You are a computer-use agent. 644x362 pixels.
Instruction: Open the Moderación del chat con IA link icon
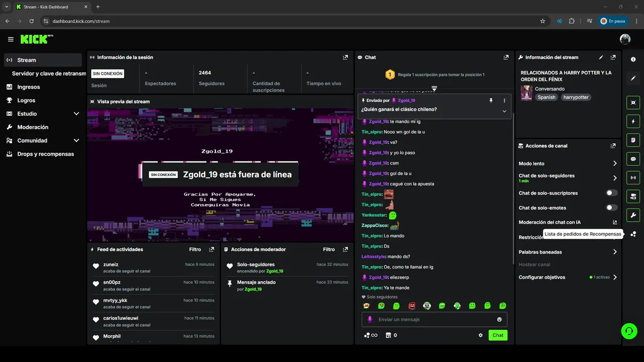tap(615, 222)
